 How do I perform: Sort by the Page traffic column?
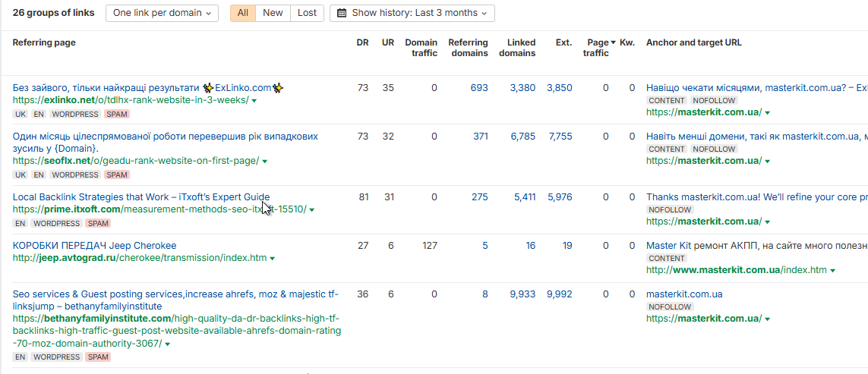click(x=598, y=48)
